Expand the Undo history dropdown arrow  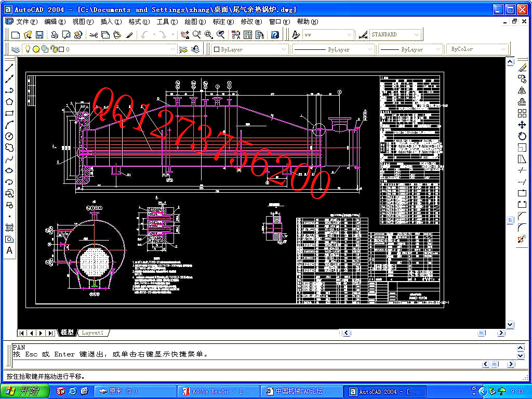(154, 35)
